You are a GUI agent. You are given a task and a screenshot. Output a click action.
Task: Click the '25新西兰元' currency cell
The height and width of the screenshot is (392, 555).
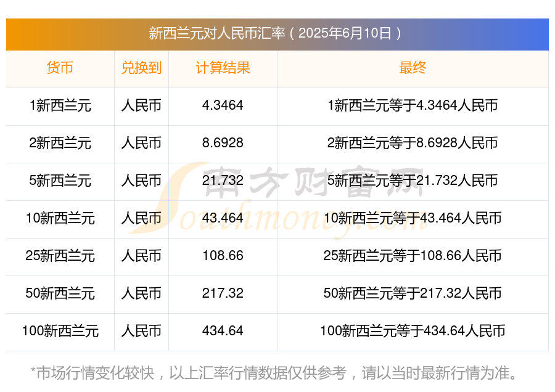[x=60, y=256]
